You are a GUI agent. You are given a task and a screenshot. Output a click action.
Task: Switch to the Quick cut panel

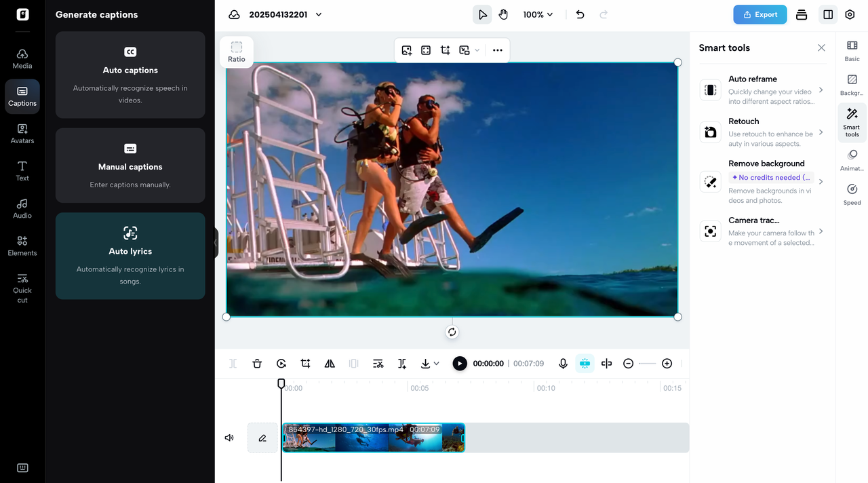[x=22, y=285]
